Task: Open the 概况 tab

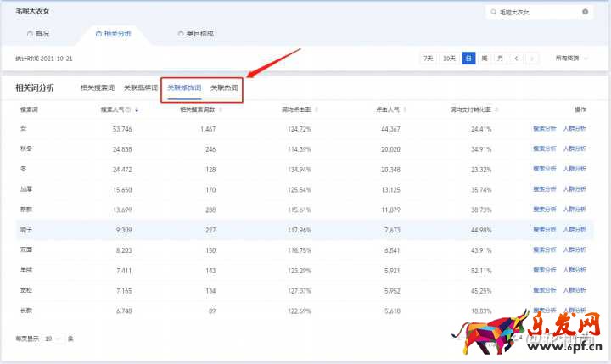Action: pos(38,34)
